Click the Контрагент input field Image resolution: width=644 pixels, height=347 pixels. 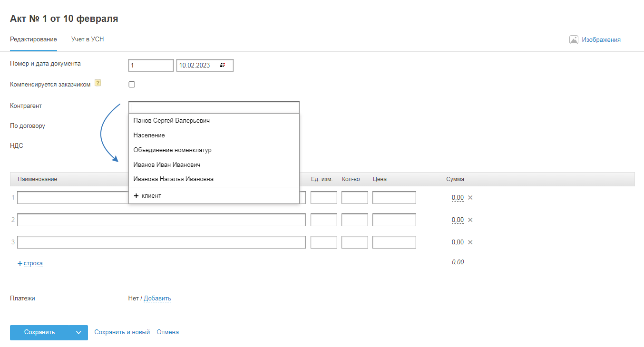[214, 107]
